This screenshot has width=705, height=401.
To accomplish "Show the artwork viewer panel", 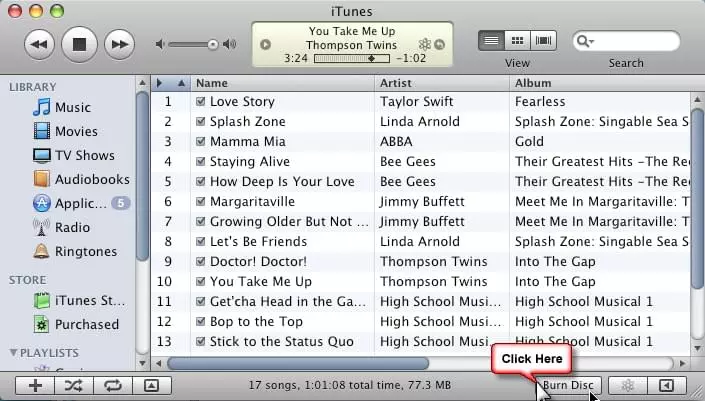I will point(152,385).
